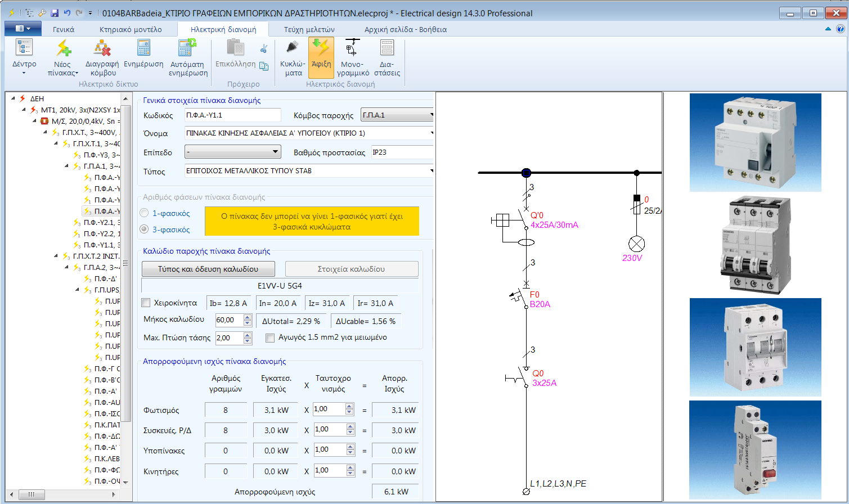
Task: Open the Δέντρο tree view tool
Action: click(24, 56)
